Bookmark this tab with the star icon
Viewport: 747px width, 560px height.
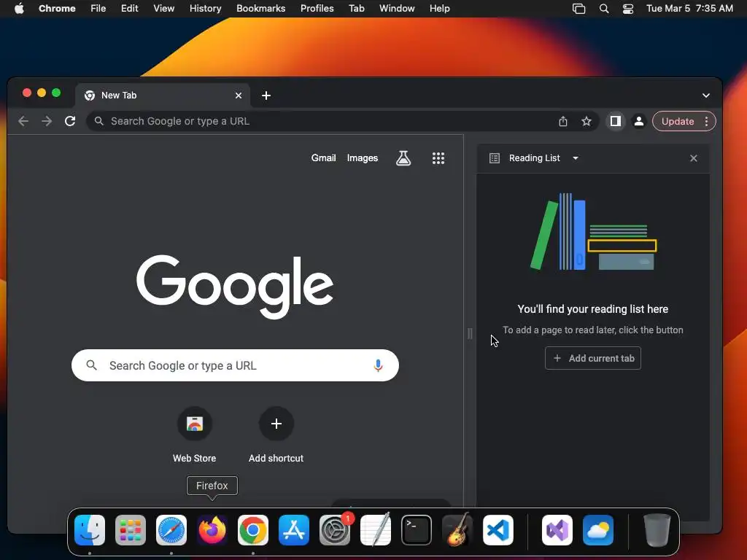coord(587,122)
